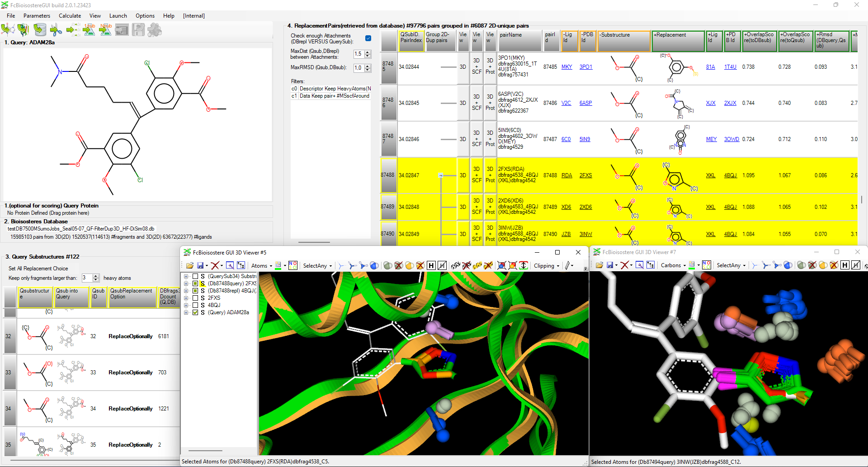Click the scissors fragmentation icon in main toolbar
The height and width of the screenshot is (467, 868).
(56, 30)
